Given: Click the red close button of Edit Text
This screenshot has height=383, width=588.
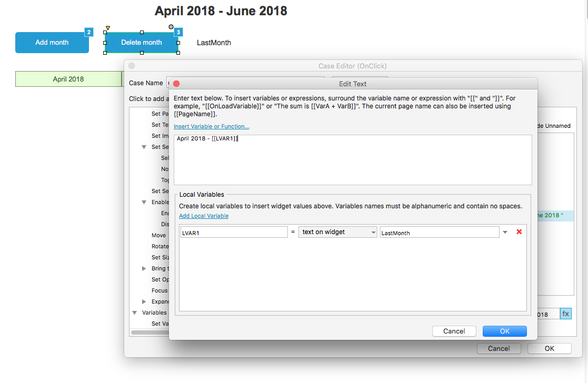Looking at the screenshot, I should pos(176,84).
